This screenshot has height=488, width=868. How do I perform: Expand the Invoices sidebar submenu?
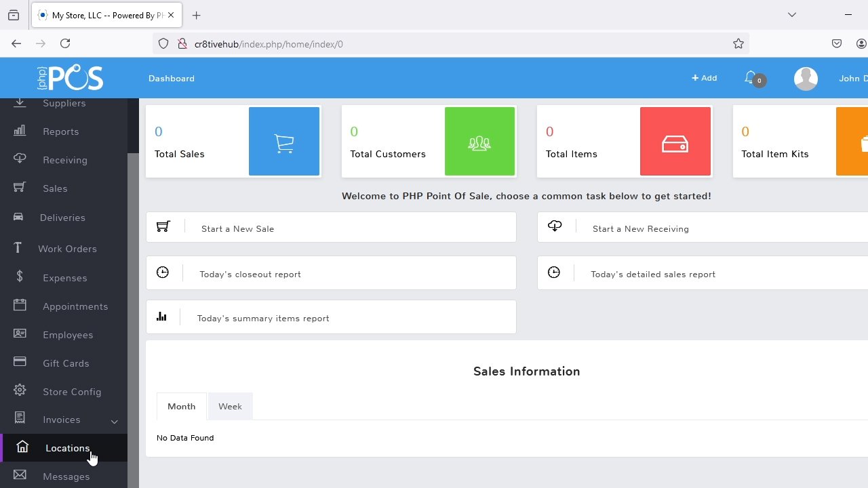tap(114, 420)
